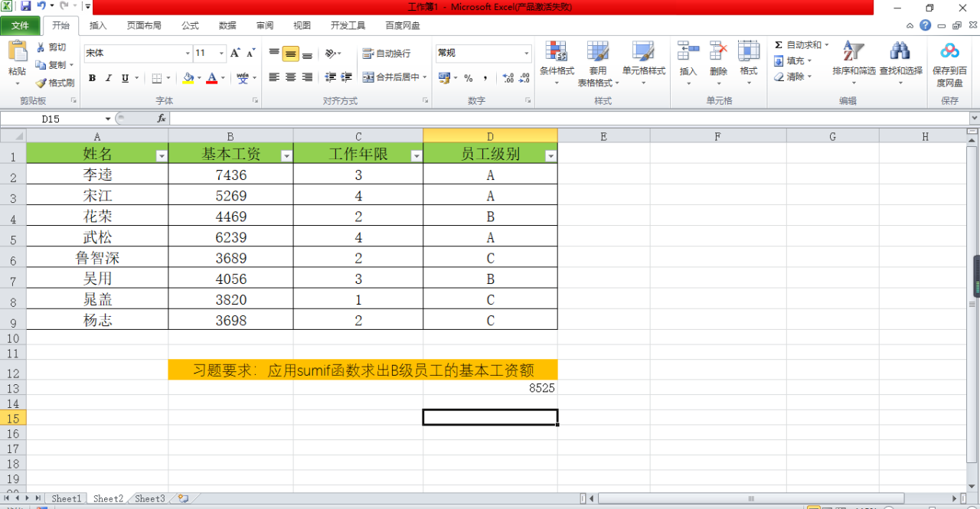The image size is (980, 509).
Task: Click 查找和选择 binoculars icon
Action: [x=900, y=51]
